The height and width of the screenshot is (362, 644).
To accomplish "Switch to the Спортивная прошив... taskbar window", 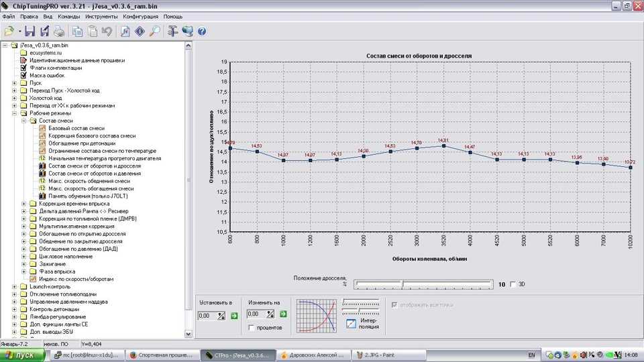I will tap(162, 355).
